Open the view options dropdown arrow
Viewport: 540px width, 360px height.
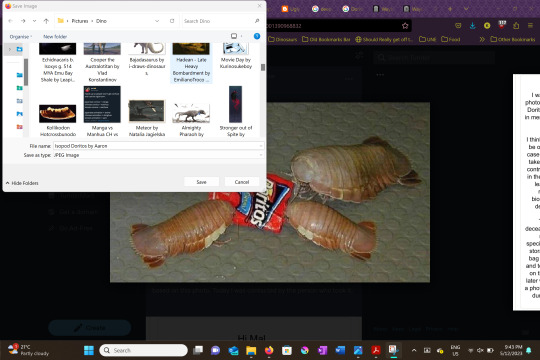241,36
